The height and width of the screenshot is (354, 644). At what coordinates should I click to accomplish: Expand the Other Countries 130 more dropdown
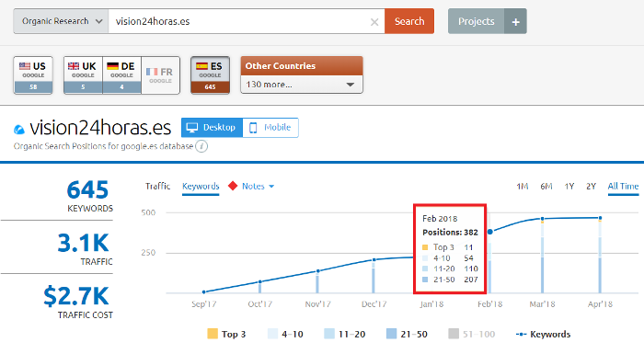pyautogui.click(x=302, y=85)
